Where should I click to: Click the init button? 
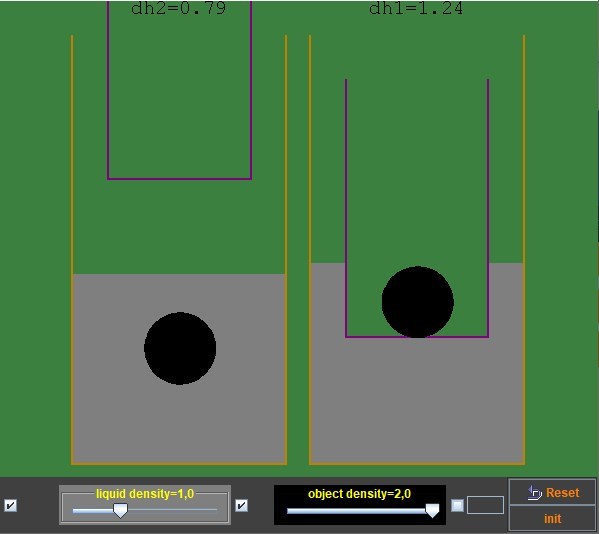pos(552,519)
